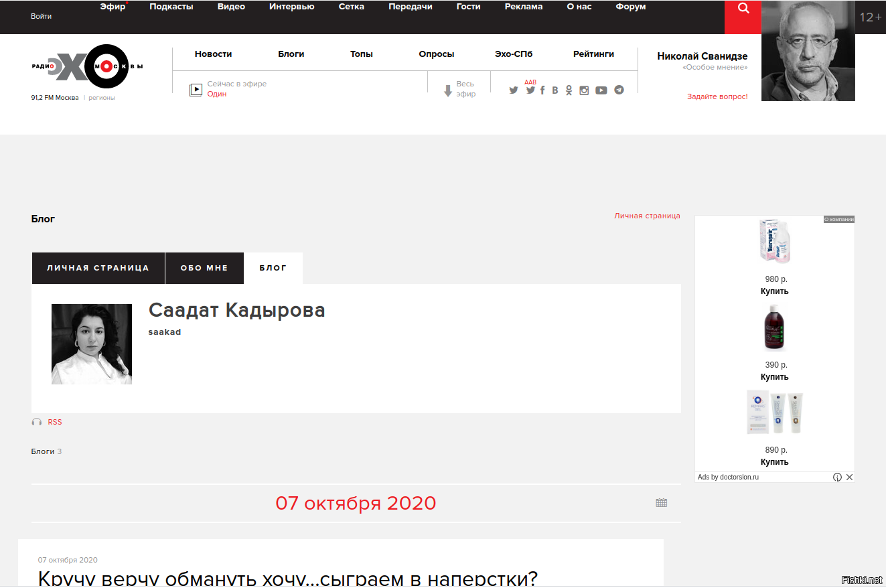
Task: Open the Эфир menu item
Action: click(x=113, y=7)
